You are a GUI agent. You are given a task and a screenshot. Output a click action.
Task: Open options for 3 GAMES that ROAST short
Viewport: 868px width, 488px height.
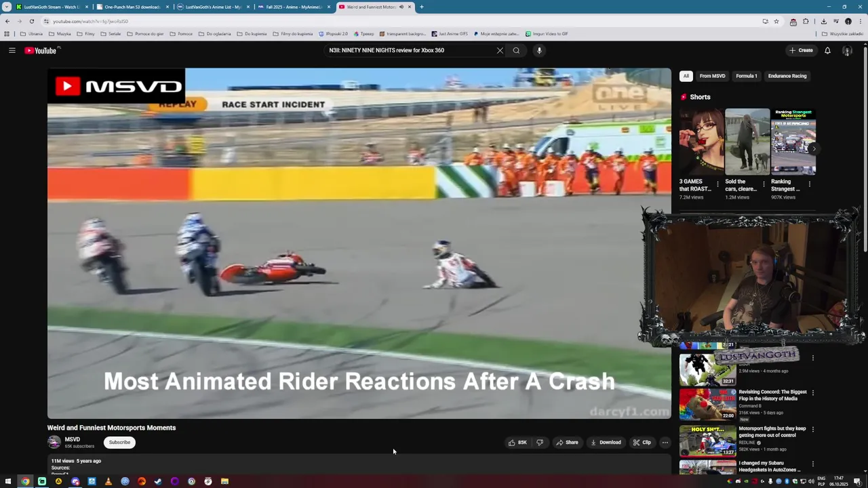point(717,184)
